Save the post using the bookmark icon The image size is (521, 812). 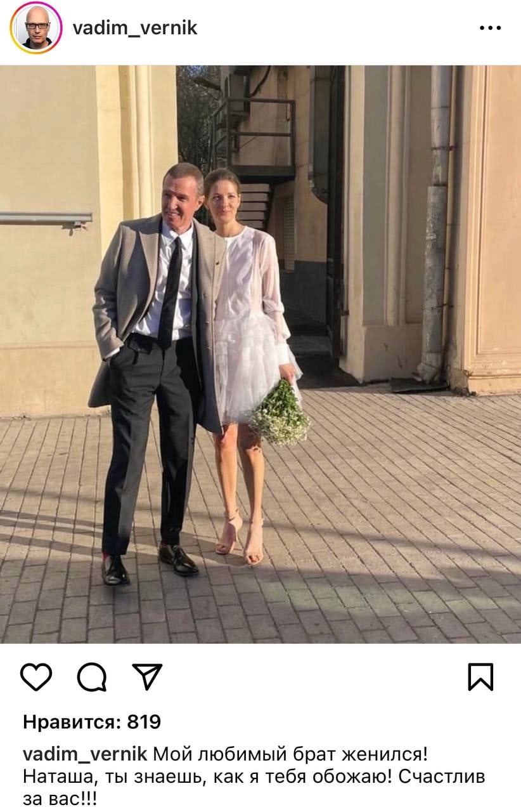[480, 677]
